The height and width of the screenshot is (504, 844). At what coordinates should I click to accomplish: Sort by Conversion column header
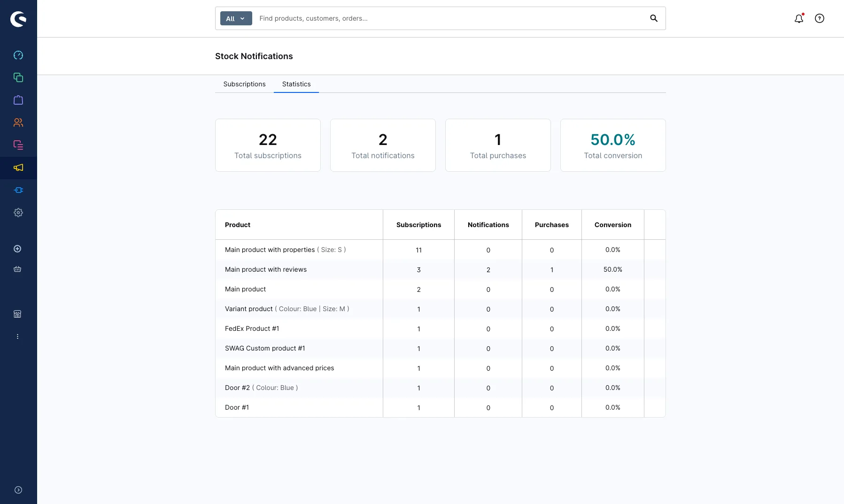[x=613, y=225]
